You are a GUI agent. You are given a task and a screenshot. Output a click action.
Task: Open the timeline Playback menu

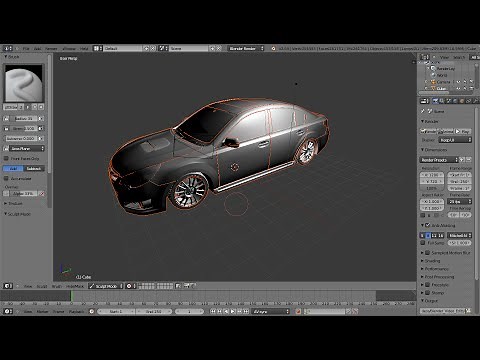(76, 312)
